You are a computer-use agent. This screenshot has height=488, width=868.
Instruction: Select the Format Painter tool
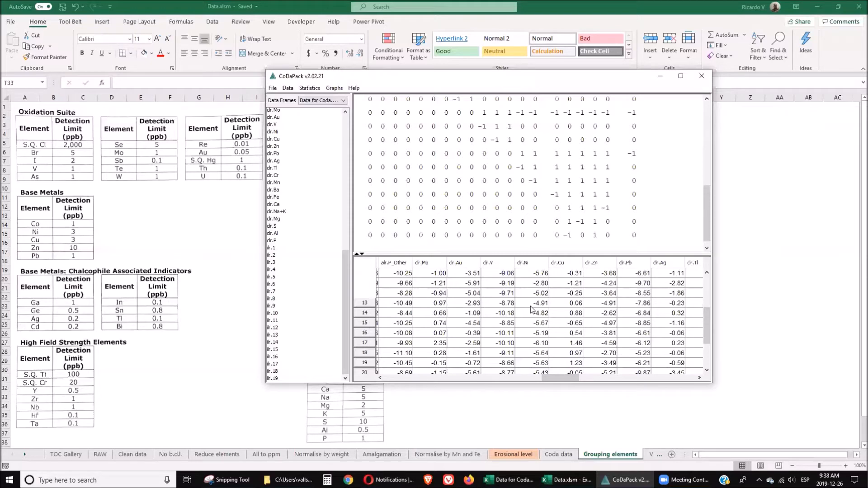(x=45, y=57)
